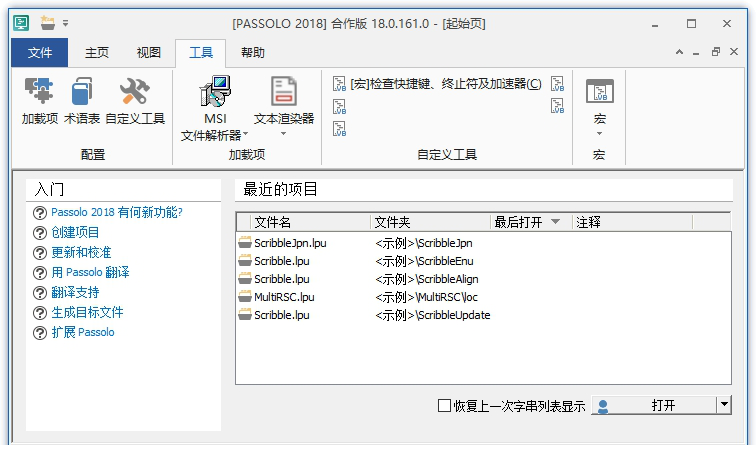Open the 加载项 add-ins configuration
The width and height of the screenshot is (756, 462).
[x=40, y=100]
